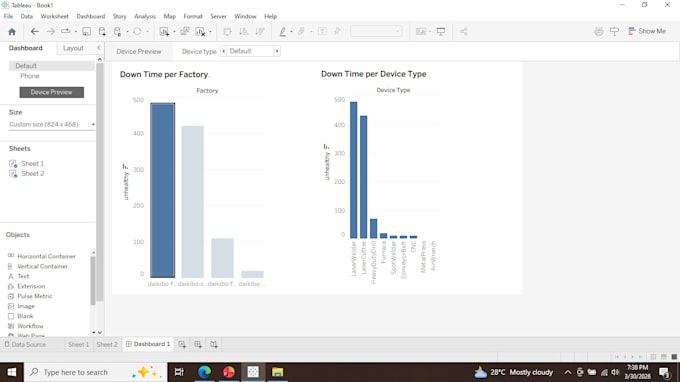Viewport: 680px width, 382px height.
Task: Select the LaserWelder bar in Device Type chart
Action: click(x=354, y=170)
